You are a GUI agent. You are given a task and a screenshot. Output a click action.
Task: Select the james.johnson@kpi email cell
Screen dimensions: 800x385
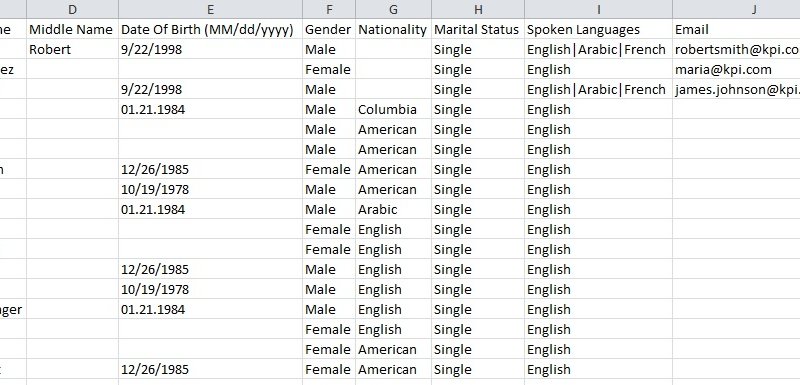(736, 89)
